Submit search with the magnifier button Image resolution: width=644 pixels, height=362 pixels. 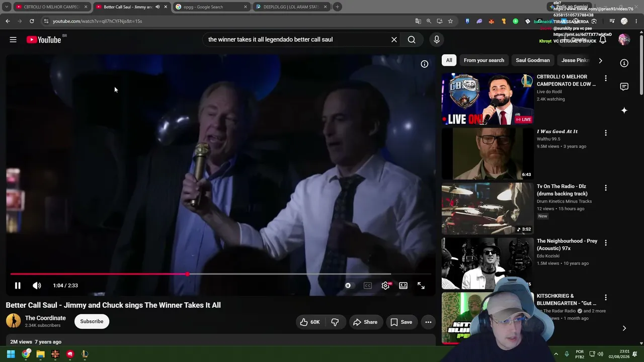[x=412, y=40]
